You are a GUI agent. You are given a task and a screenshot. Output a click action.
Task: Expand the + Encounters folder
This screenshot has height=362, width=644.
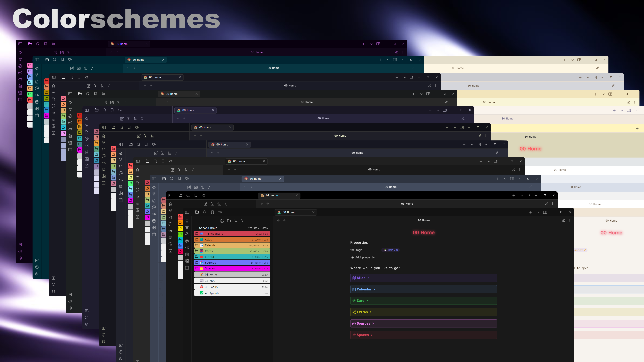tap(232, 234)
